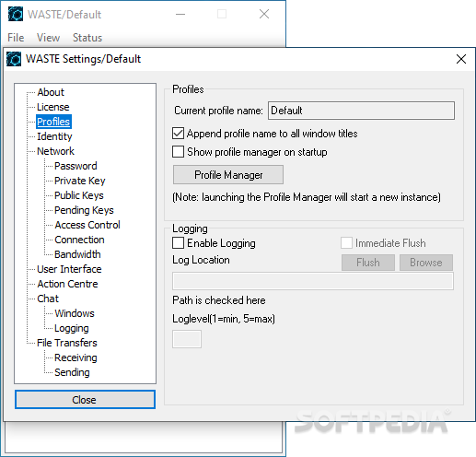This screenshot has width=476, height=457.
Task: Open Sending under File Transfers
Action: (x=72, y=372)
